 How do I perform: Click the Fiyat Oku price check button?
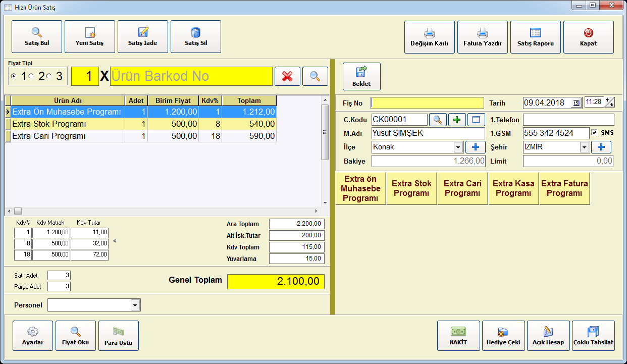[76, 336]
